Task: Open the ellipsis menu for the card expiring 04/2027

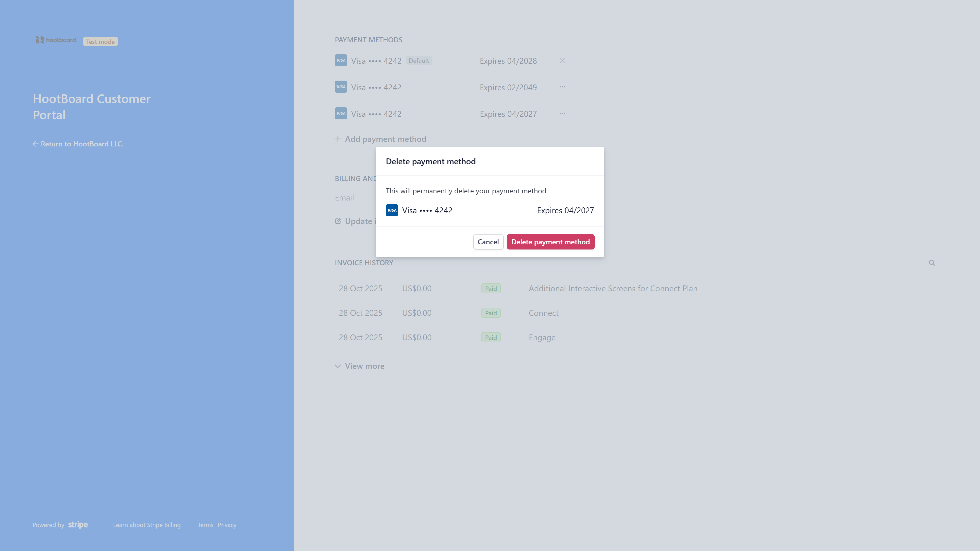Action: point(562,113)
